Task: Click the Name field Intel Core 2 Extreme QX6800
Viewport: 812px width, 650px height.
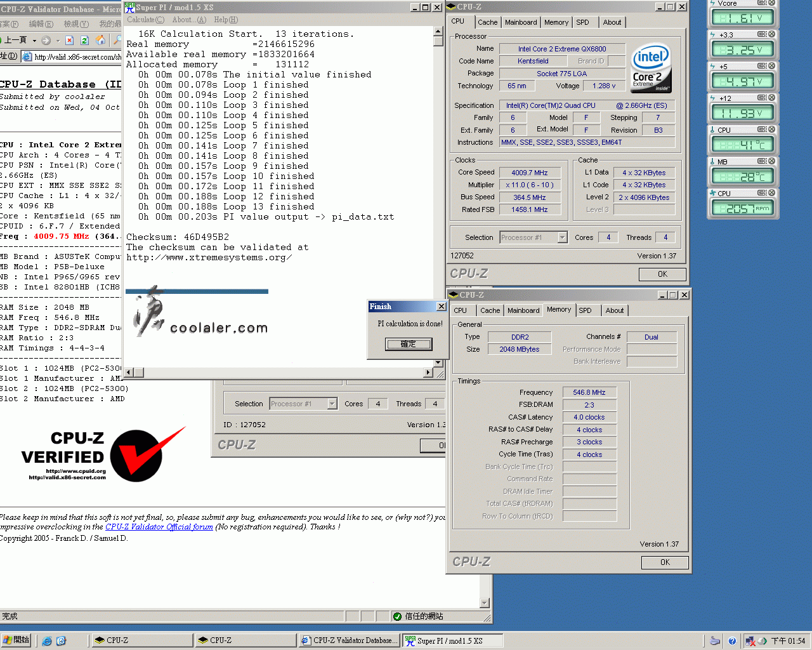Action: click(562, 49)
